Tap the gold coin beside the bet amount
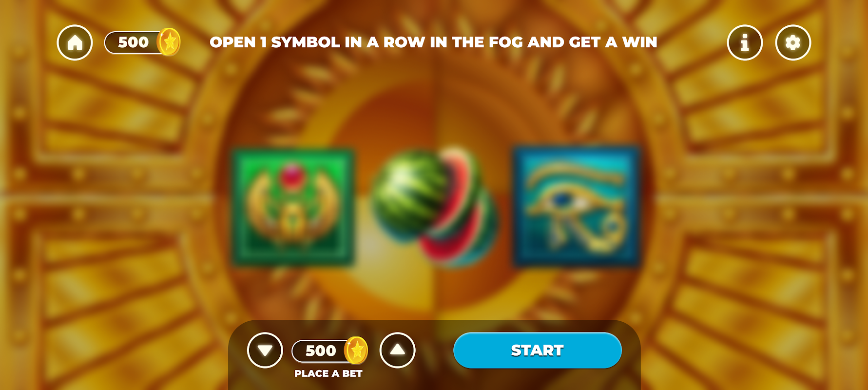 pos(356,351)
